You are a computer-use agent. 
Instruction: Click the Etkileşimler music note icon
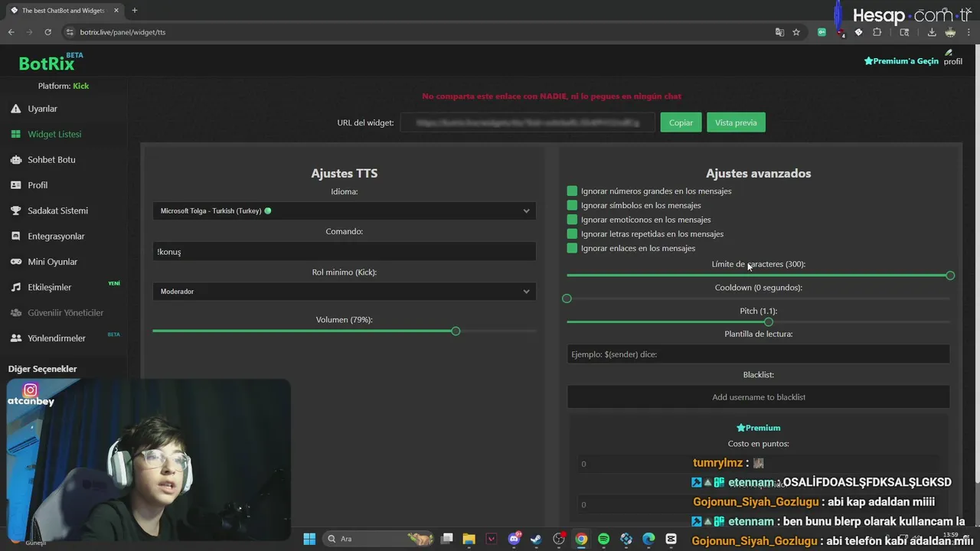click(15, 287)
